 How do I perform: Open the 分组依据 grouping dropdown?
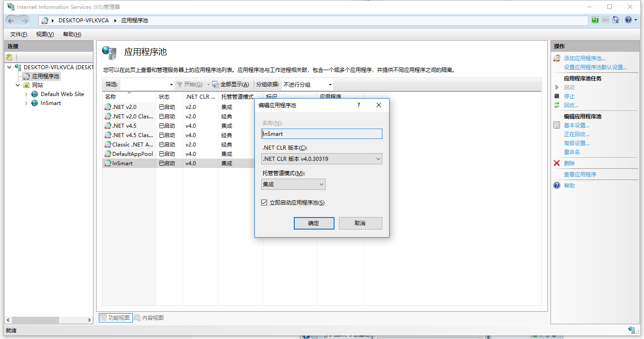point(330,84)
